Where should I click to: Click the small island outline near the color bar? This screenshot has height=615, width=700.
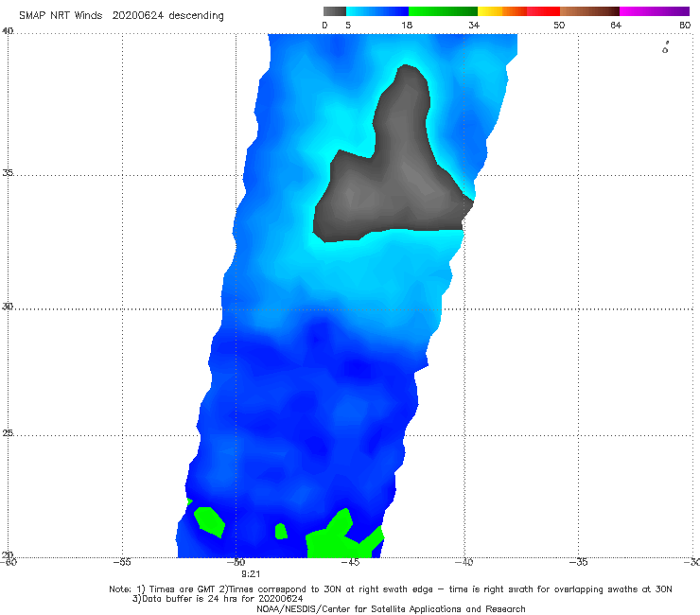[665, 48]
